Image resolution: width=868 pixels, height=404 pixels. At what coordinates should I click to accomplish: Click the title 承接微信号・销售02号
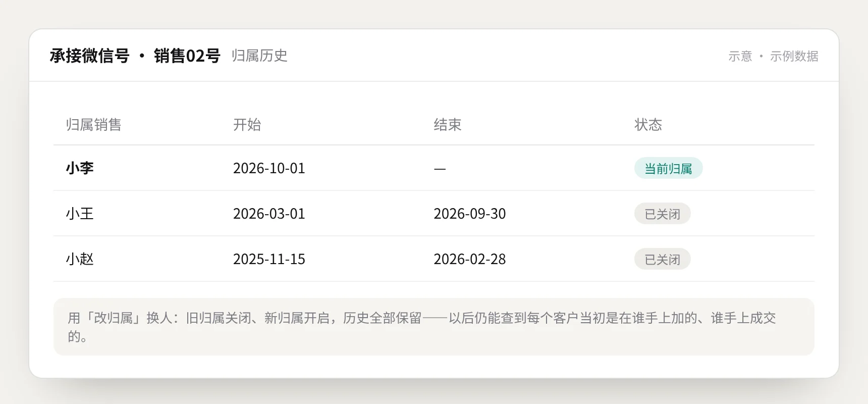(x=135, y=56)
